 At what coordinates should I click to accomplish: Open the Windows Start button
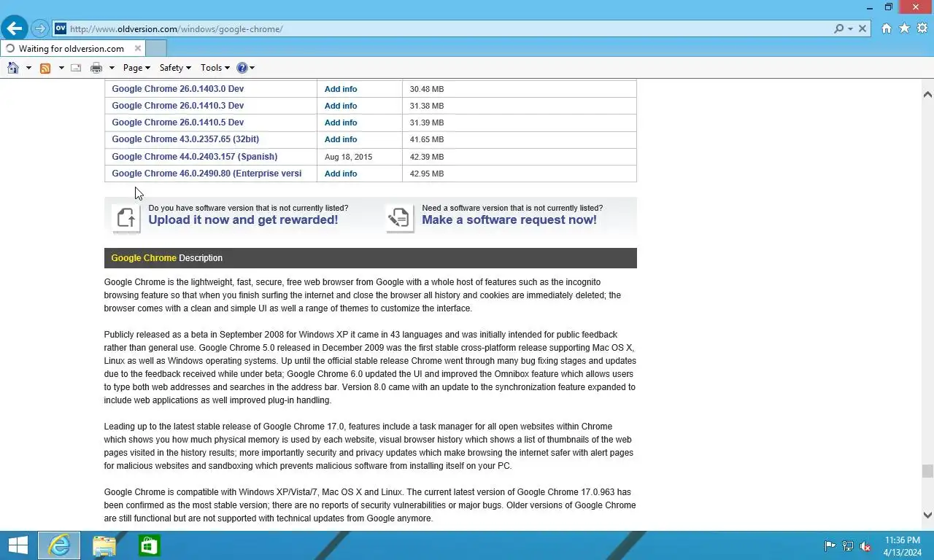[x=18, y=545]
